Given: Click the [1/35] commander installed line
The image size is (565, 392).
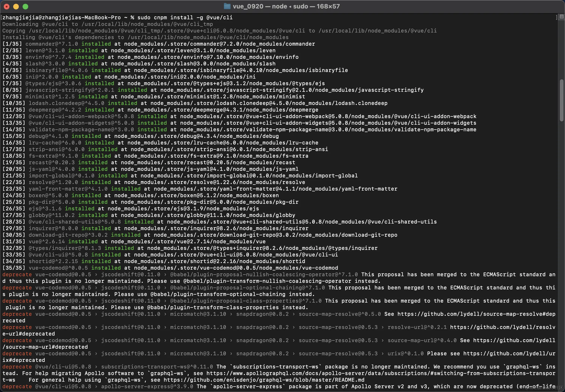Looking at the screenshot, I should pyautogui.click(x=158, y=44).
